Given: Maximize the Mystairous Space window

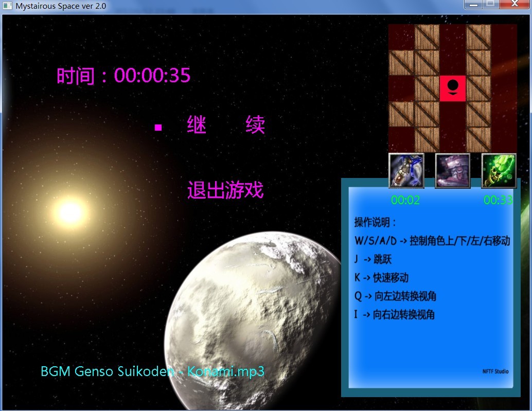Looking at the screenshot, I should coord(491,4).
